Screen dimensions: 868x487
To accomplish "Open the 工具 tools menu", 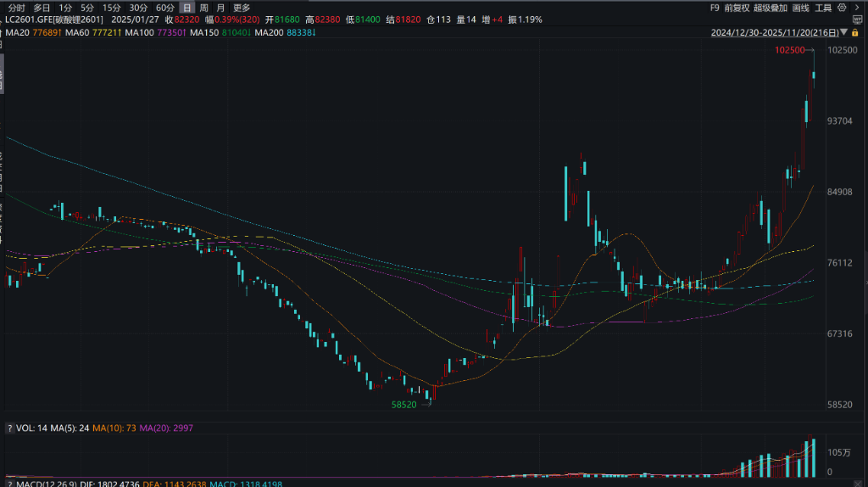I will pyautogui.click(x=823, y=8).
